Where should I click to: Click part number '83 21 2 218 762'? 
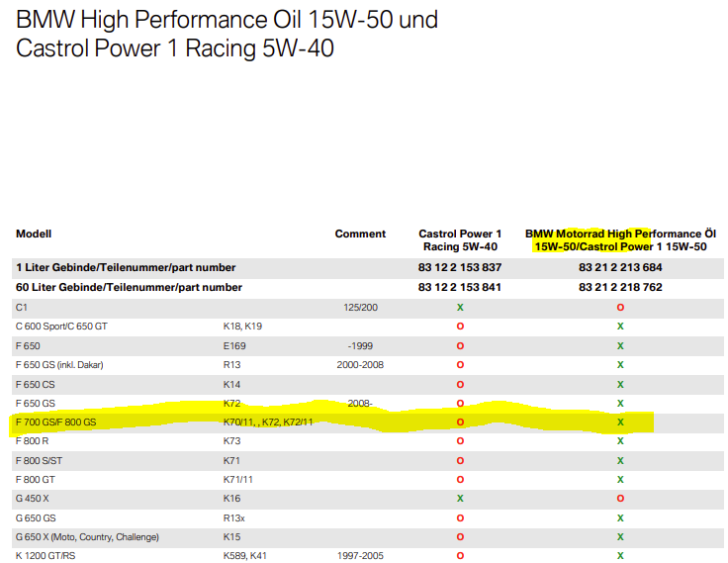click(620, 287)
